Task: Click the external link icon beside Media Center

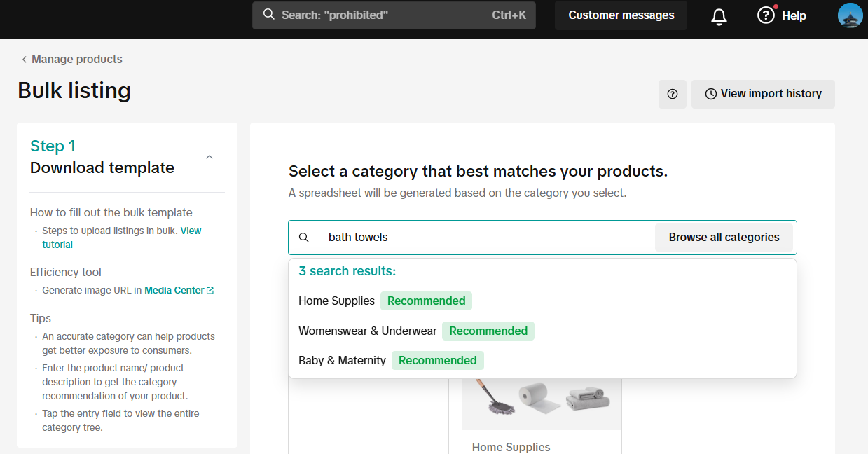Action: [x=210, y=291]
